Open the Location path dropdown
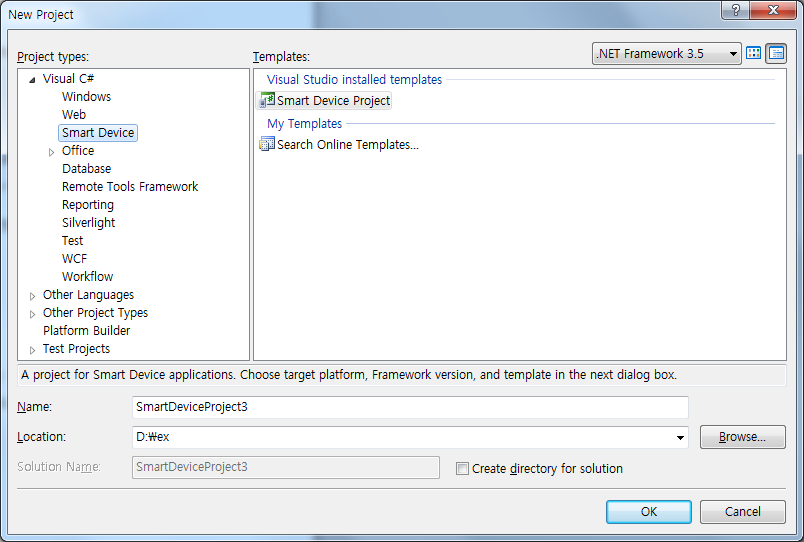Image resolution: width=804 pixels, height=542 pixels. click(681, 437)
